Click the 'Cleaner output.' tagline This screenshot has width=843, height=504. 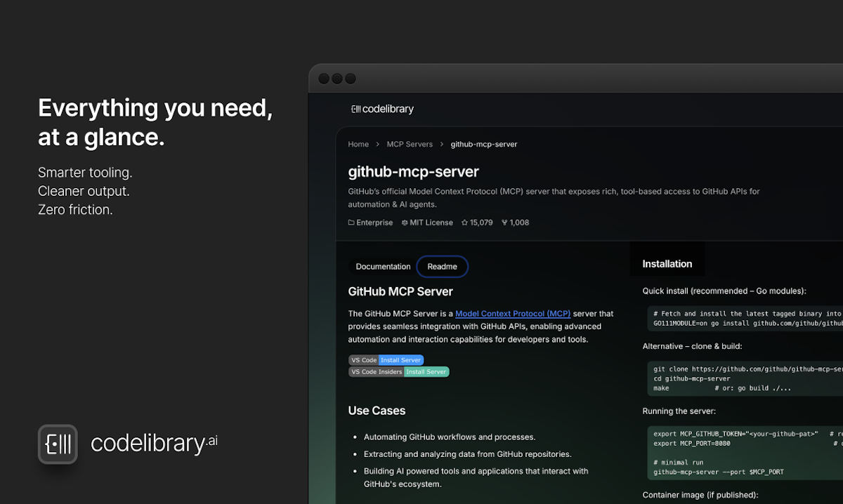[84, 191]
